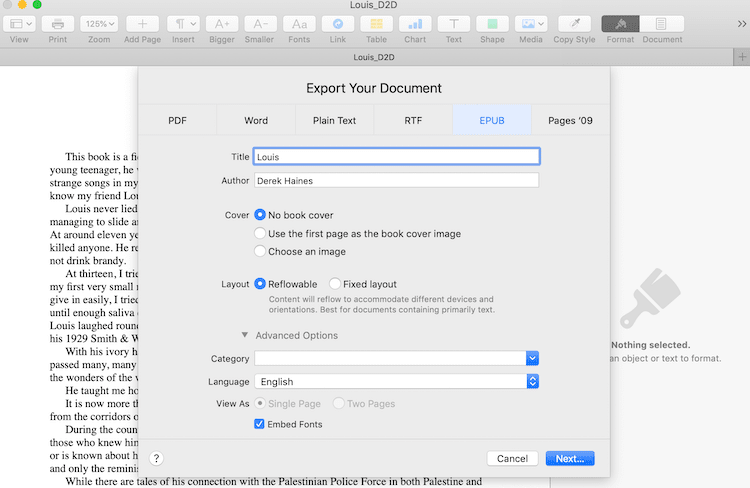Select first page as cover image

pyautogui.click(x=260, y=233)
